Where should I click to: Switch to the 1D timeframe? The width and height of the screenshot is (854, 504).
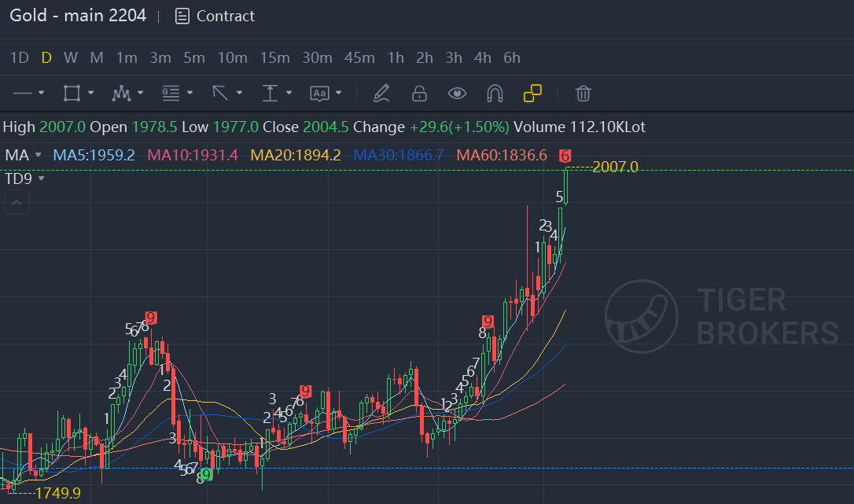tap(20, 57)
